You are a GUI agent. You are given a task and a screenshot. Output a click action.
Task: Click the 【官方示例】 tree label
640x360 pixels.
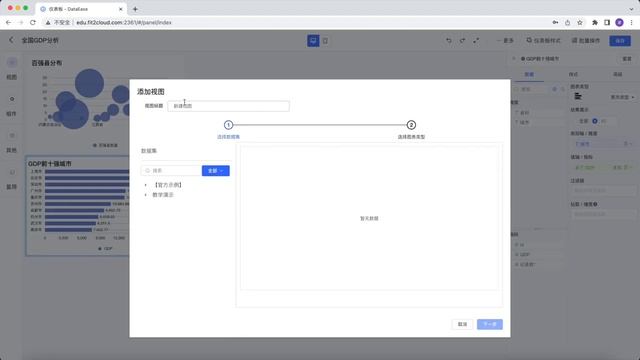click(x=168, y=185)
